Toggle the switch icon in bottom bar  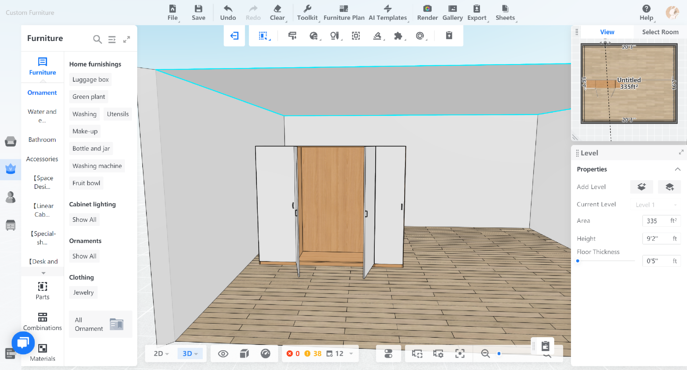388,354
